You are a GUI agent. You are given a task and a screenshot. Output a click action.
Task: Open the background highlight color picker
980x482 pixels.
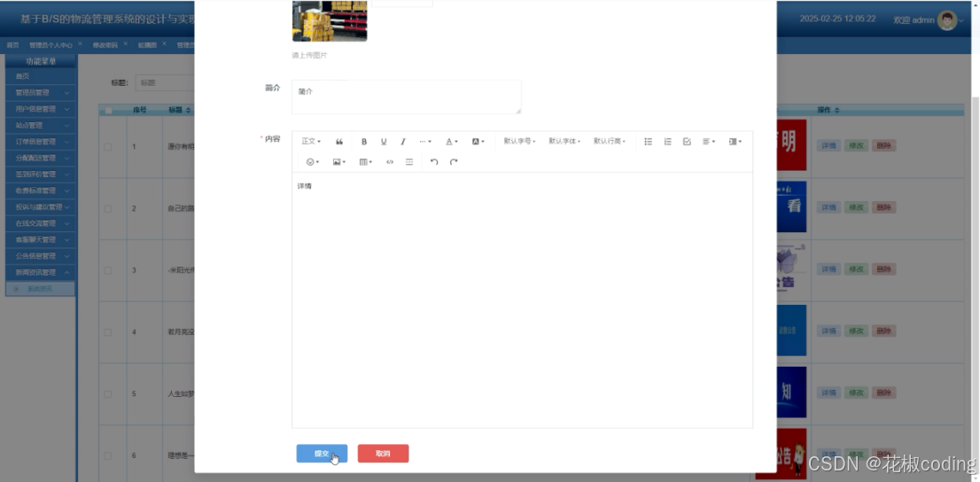pyautogui.click(x=478, y=142)
